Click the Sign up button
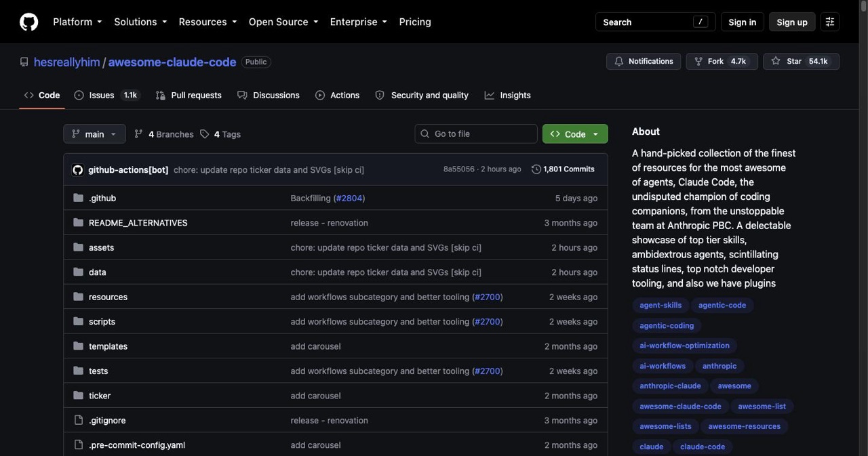The height and width of the screenshot is (456, 868). [x=792, y=22]
